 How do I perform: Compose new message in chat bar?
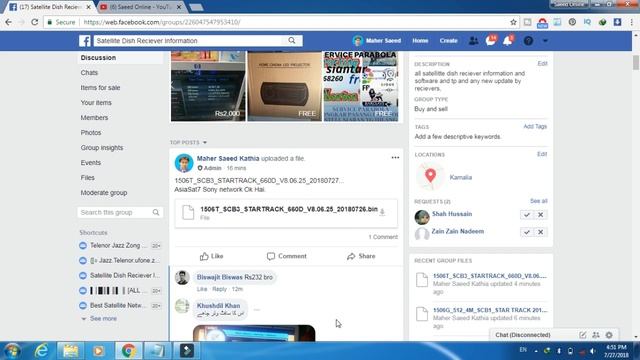pos(582,335)
